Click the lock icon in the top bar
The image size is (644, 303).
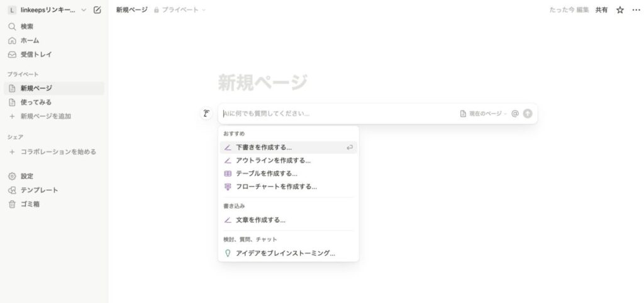(157, 10)
